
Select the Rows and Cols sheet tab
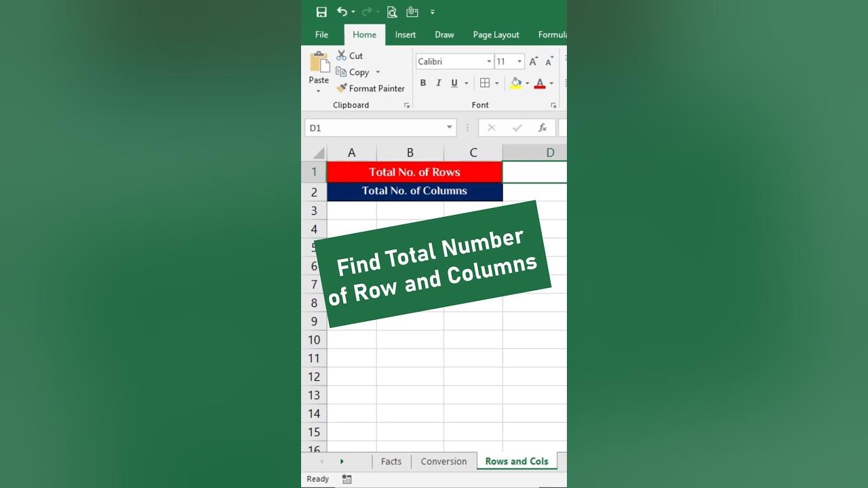point(517,462)
